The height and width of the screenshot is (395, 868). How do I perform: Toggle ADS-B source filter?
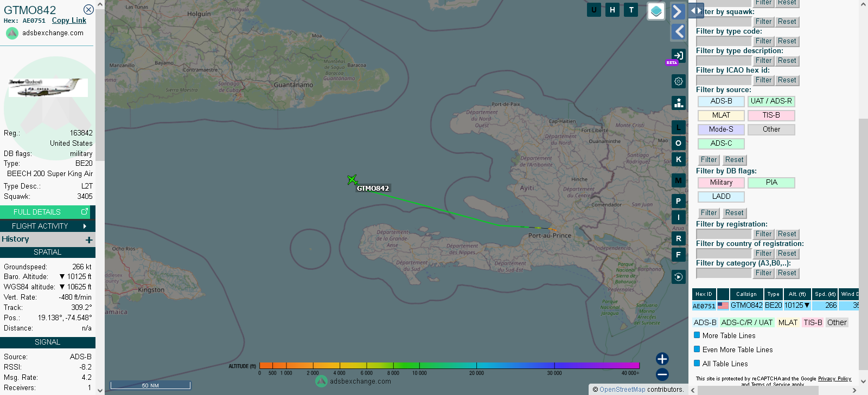(x=721, y=101)
